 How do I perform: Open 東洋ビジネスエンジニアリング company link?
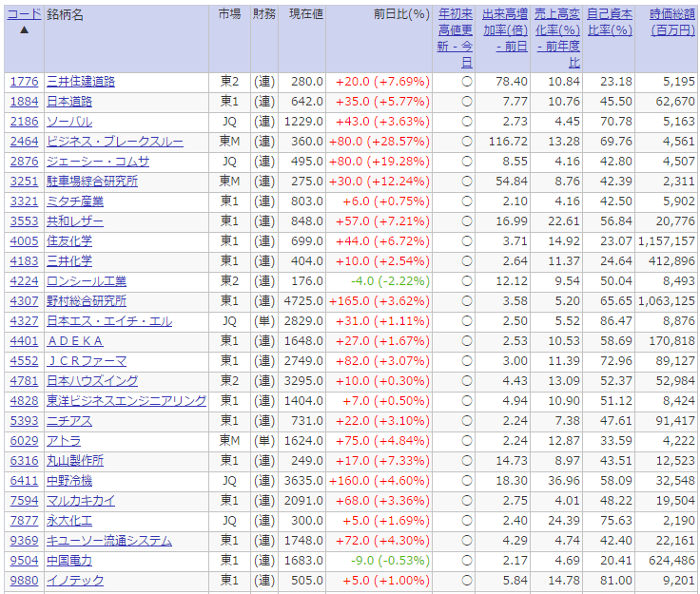click(126, 401)
